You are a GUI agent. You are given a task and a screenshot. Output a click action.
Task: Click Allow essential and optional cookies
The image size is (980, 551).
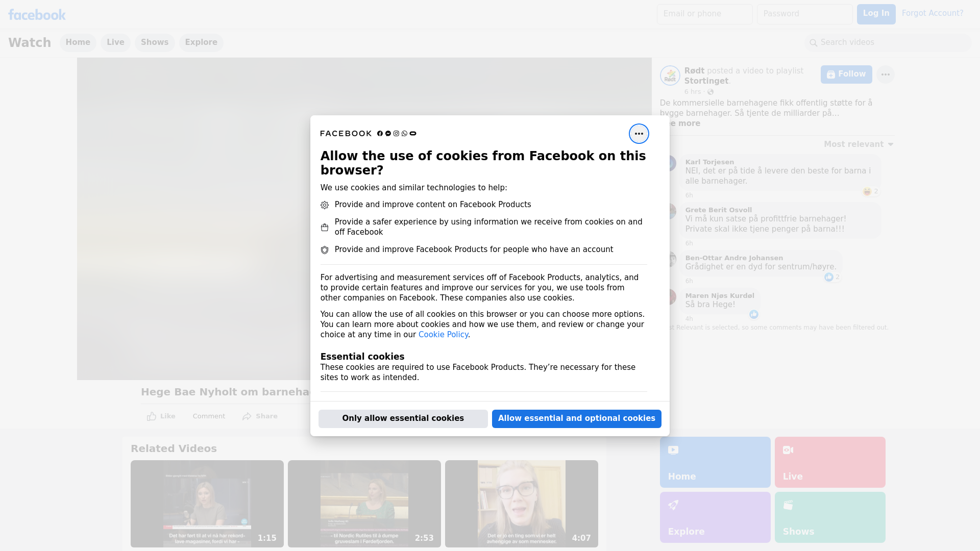576,418
